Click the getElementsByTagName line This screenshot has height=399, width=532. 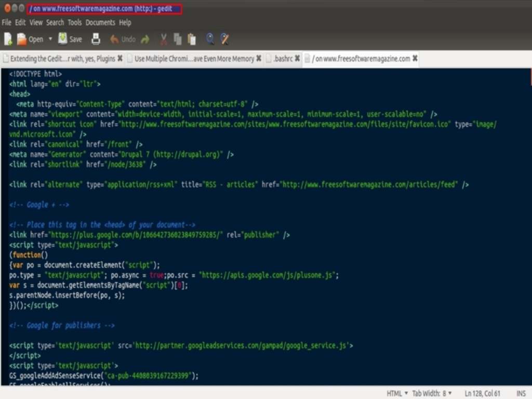(x=98, y=285)
